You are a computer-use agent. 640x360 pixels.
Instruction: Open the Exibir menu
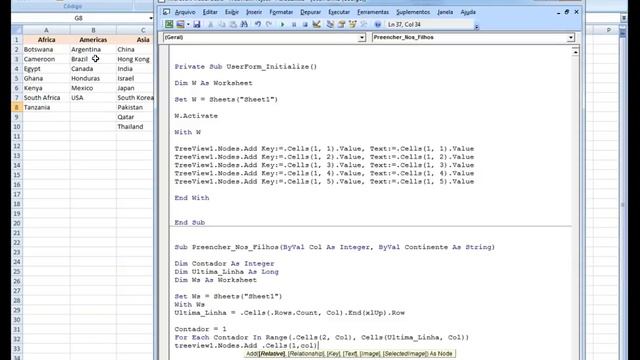(232, 12)
